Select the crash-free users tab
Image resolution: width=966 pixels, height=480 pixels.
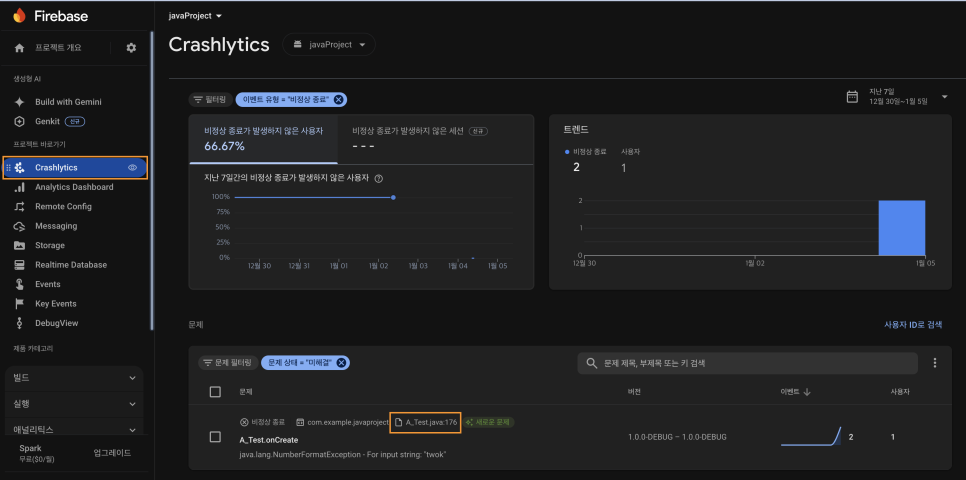pos(264,139)
